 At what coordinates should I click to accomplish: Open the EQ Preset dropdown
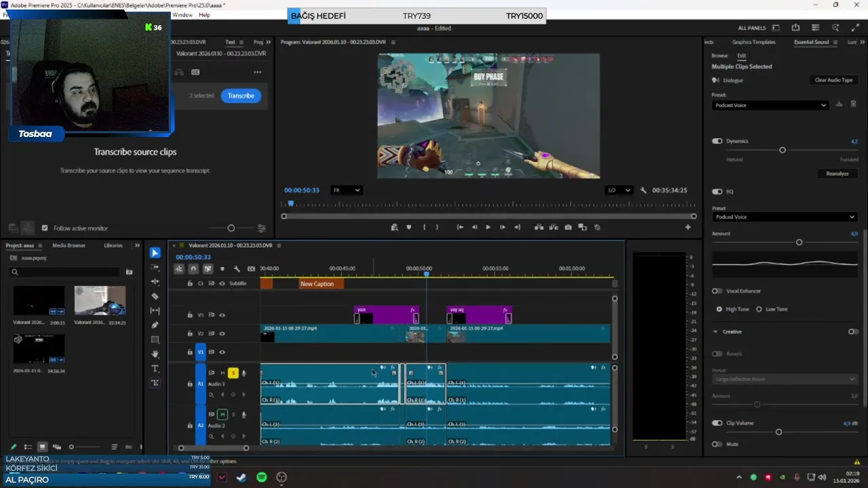(x=785, y=217)
